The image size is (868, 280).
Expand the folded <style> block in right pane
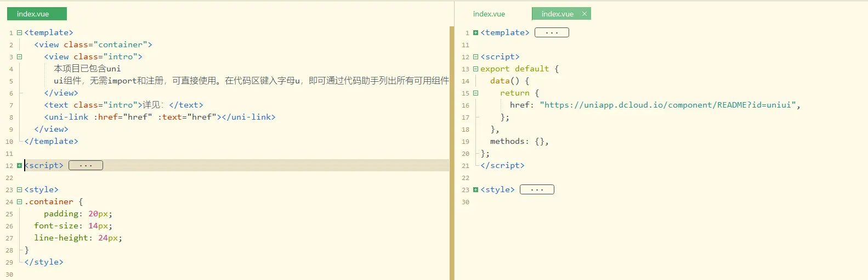coord(475,189)
